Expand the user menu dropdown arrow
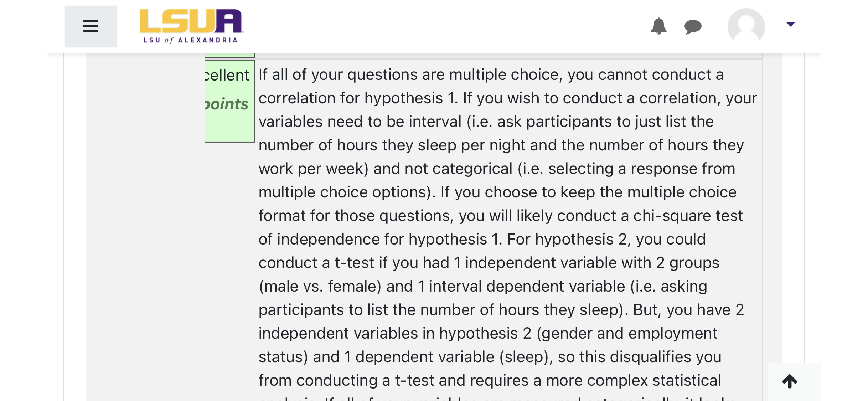The width and height of the screenshot is (868, 401). (790, 24)
